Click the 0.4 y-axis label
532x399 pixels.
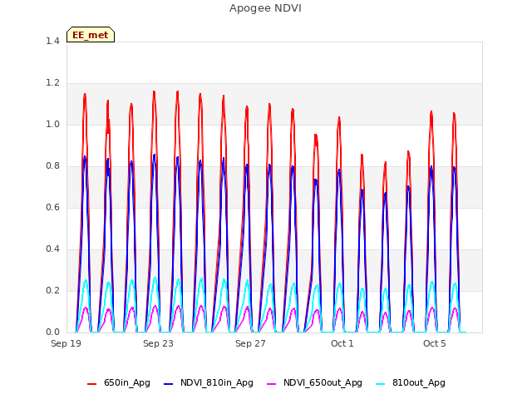[x=52, y=249]
